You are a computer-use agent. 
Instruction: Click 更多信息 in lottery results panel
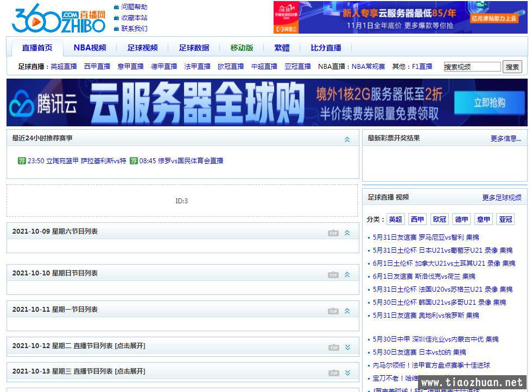[x=506, y=138]
